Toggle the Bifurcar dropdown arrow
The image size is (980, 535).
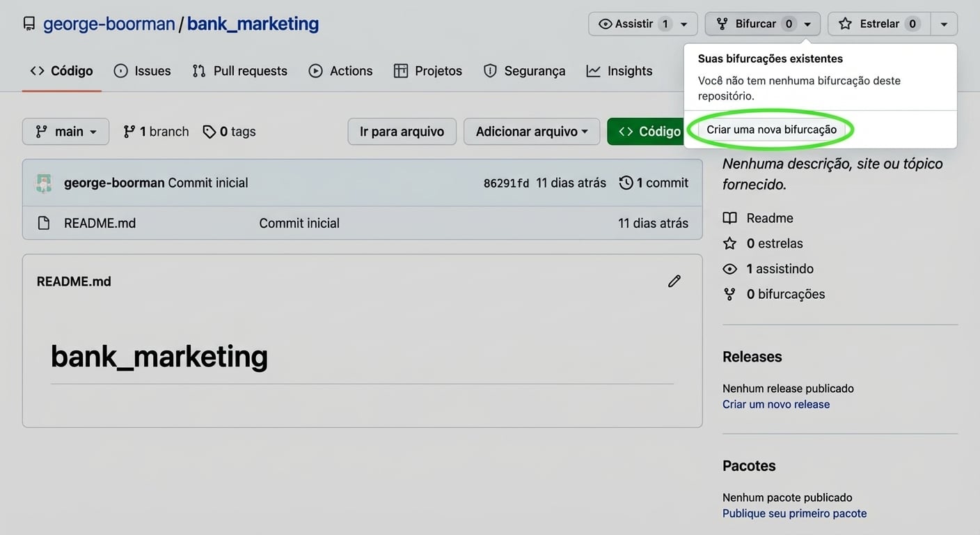pos(807,24)
